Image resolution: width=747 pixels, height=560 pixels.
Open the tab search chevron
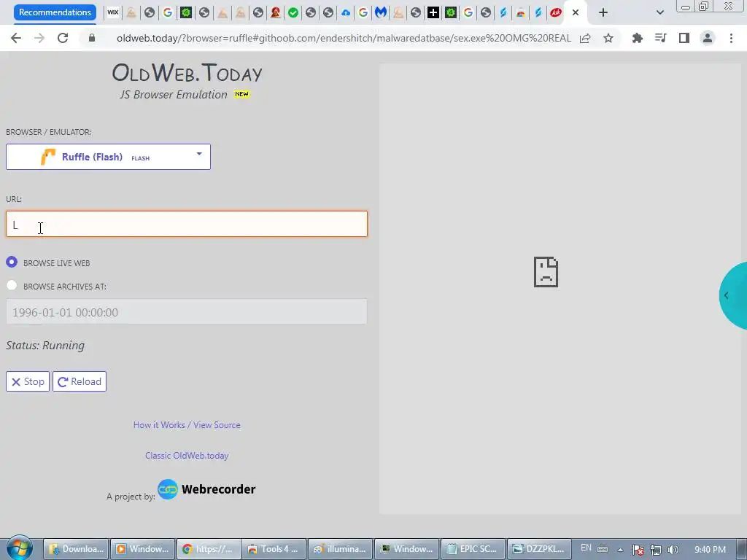coord(659,12)
